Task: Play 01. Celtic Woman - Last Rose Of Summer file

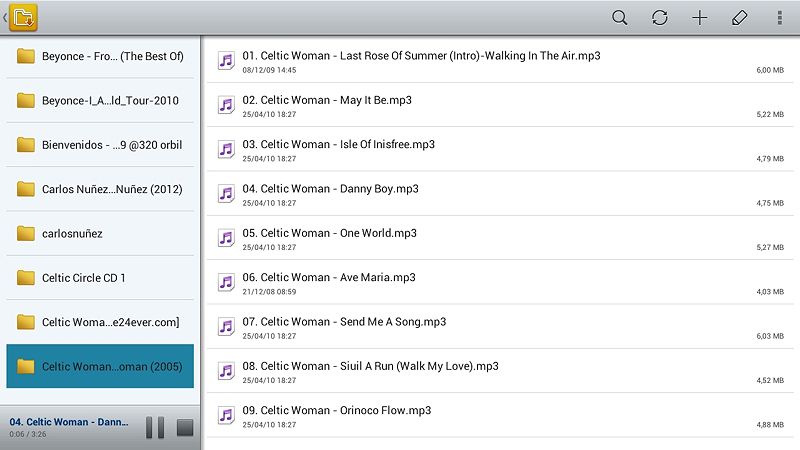Action: 500,61
